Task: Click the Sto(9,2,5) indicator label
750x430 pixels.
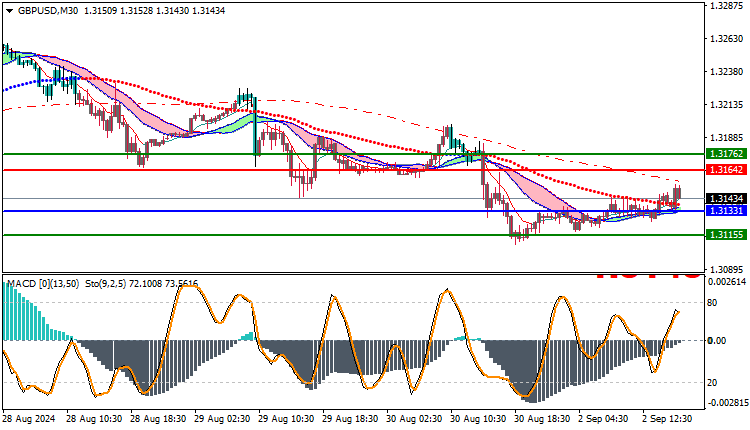Action: [106, 284]
